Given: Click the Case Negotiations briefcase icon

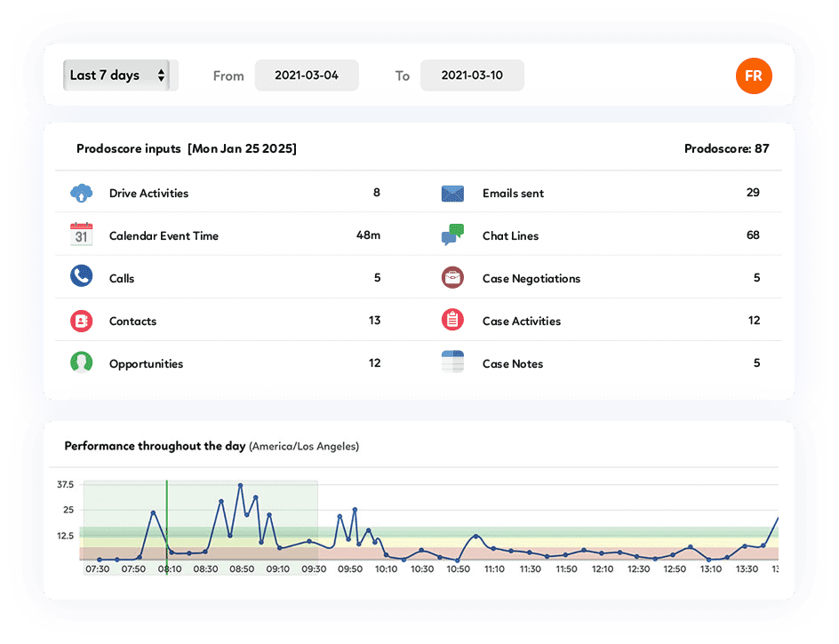Looking at the screenshot, I should tap(453, 278).
